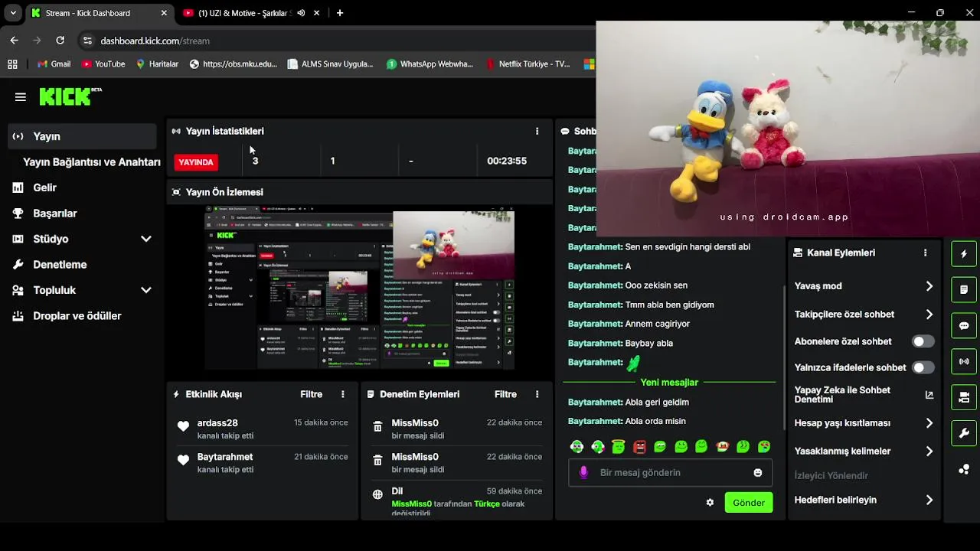This screenshot has width=980, height=551.
Task: Open the Gmail bookmark
Action: click(53, 64)
